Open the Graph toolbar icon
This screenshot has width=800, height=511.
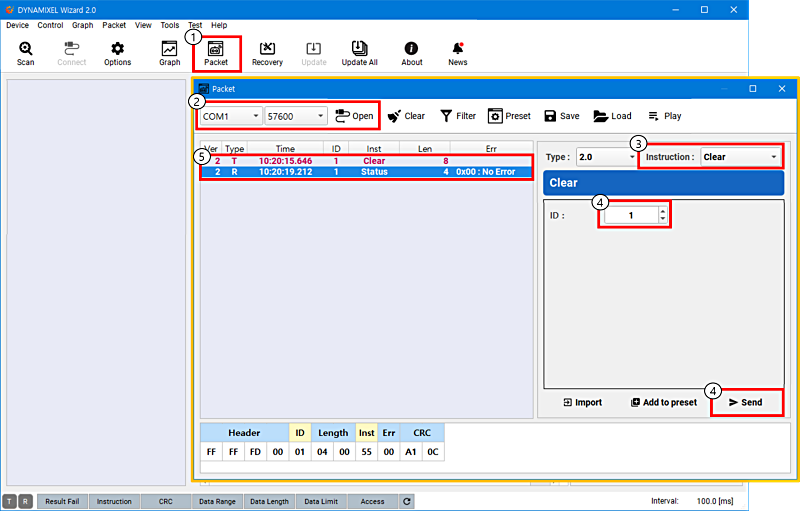tap(169, 54)
